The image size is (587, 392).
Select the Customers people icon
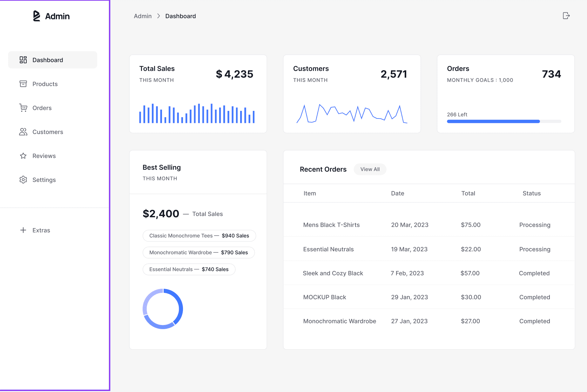click(23, 132)
